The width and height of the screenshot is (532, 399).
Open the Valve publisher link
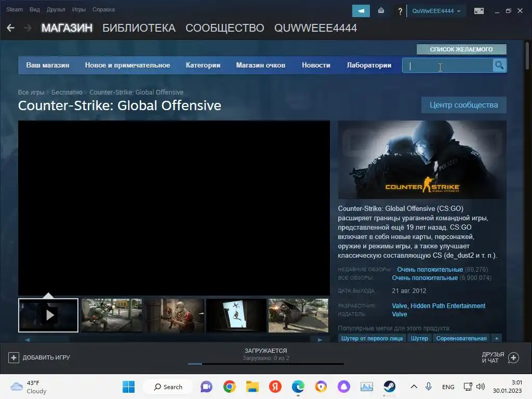point(400,314)
